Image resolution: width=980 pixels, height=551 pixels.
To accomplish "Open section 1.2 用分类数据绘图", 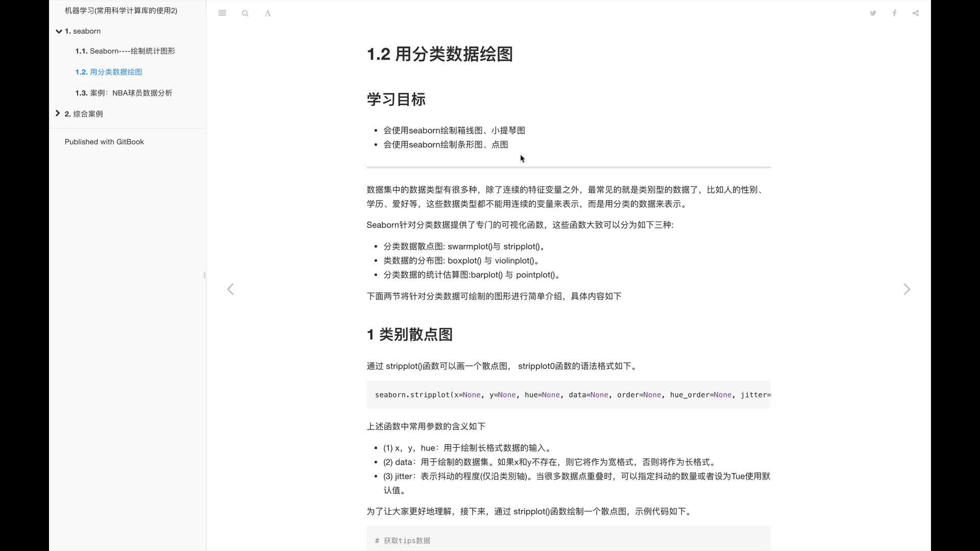I will [109, 72].
